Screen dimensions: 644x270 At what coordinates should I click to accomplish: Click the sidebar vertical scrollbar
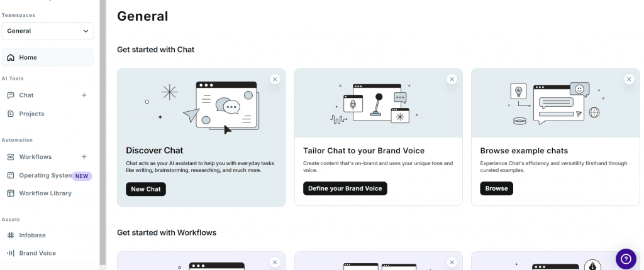coord(103,131)
